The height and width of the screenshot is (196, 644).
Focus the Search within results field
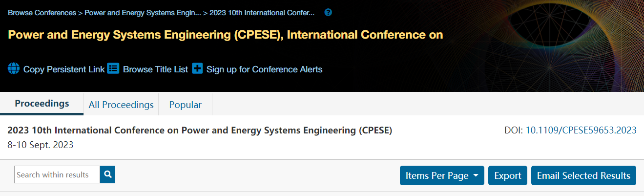point(57,174)
